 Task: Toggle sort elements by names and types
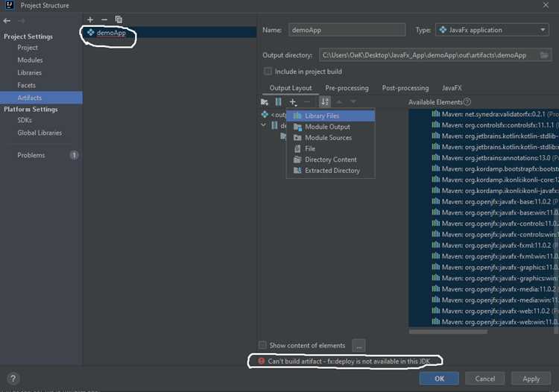click(x=325, y=102)
